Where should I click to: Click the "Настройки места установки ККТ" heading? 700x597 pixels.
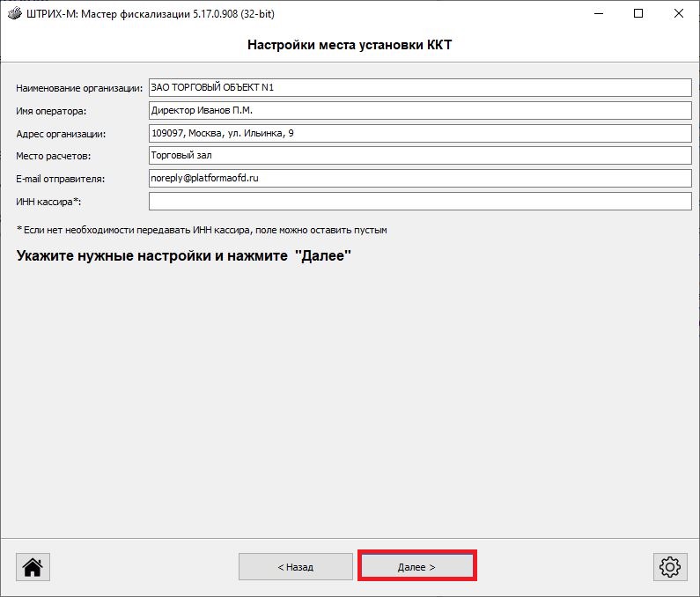click(x=350, y=45)
